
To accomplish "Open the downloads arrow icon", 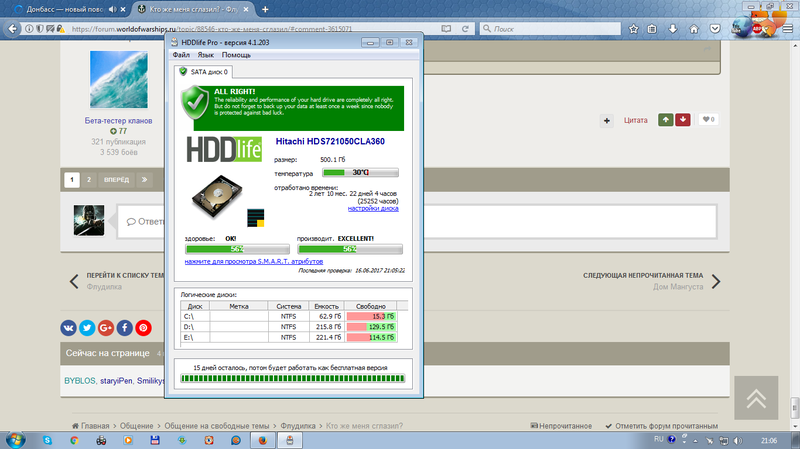I will (x=673, y=29).
